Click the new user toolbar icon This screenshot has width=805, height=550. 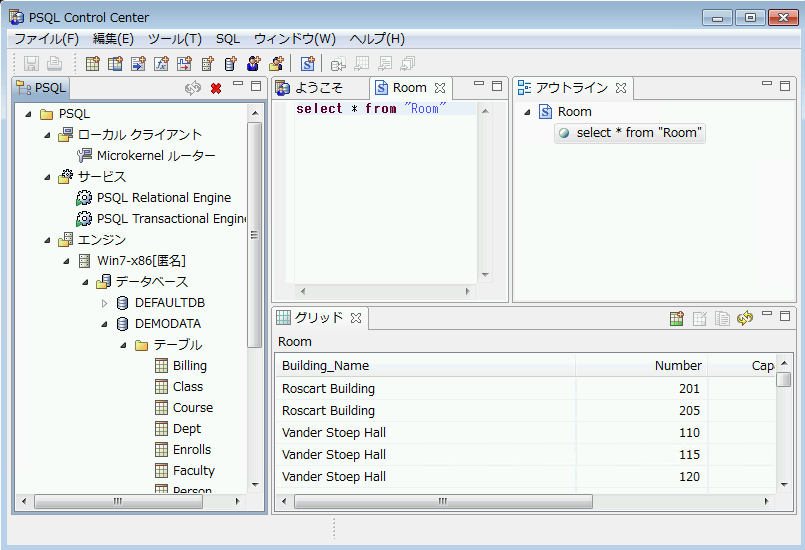pos(253,64)
